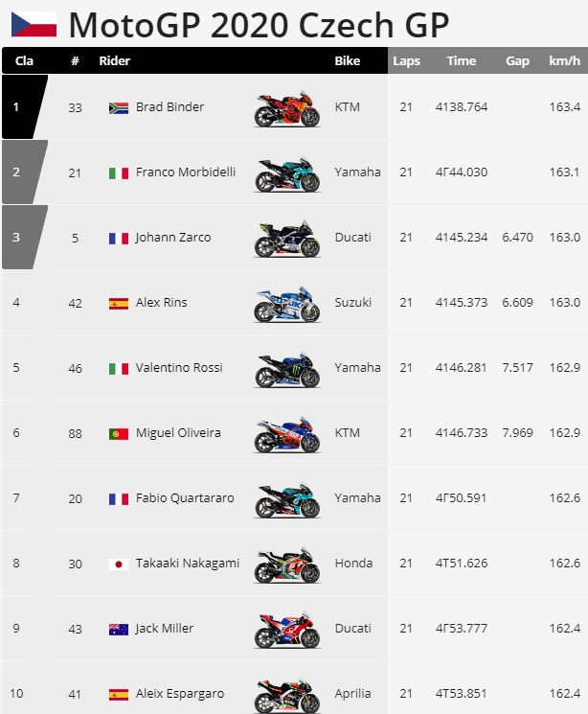Screen dimensions: 588x714
Task: Open Aleix Espargaro's Aprilia bike image
Action: click(x=287, y=695)
